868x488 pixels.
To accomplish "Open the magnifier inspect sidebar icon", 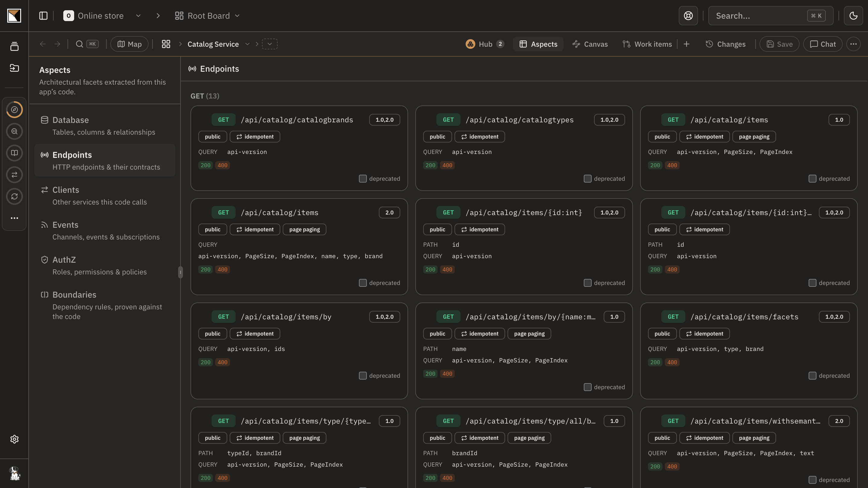I will [14, 131].
